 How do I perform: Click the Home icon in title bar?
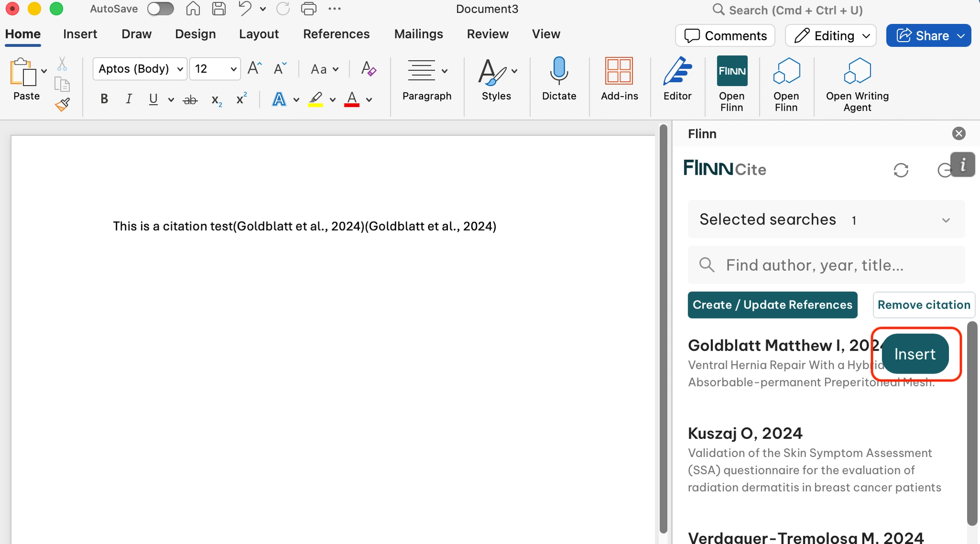tap(193, 9)
